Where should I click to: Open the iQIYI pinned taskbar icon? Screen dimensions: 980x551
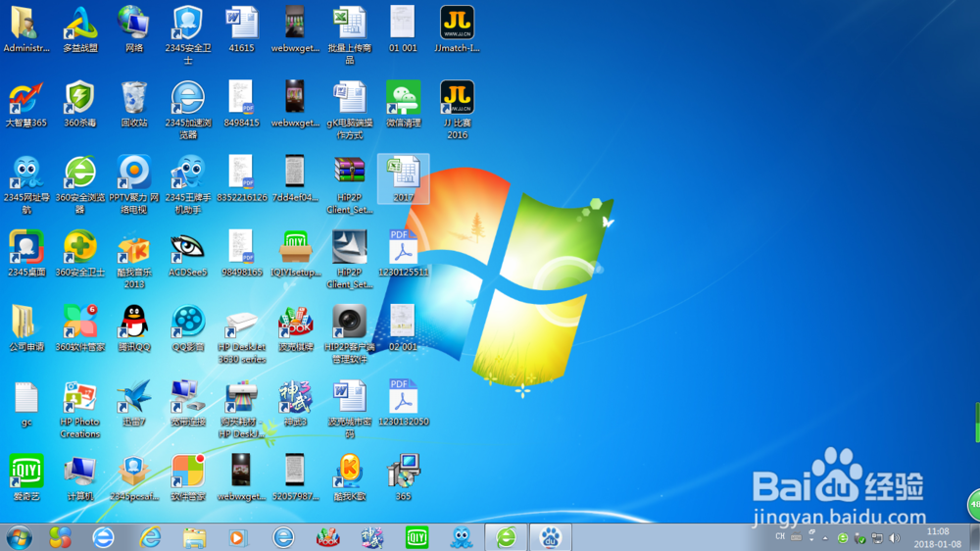pyautogui.click(x=416, y=537)
